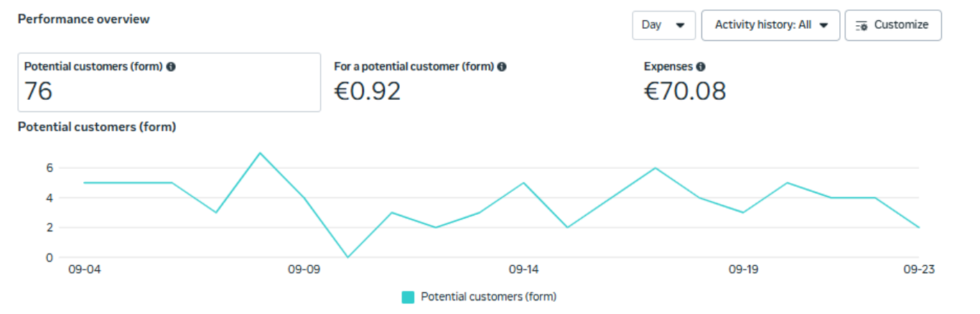Click the 09-04 axis label
This screenshot has width=980, height=314.
pyautogui.click(x=83, y=270)
